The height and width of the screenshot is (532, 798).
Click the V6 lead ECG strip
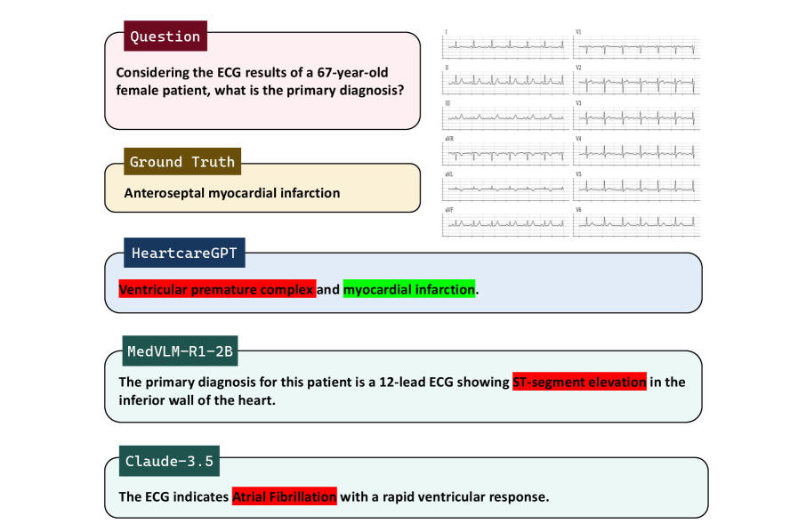click(637, 222)
